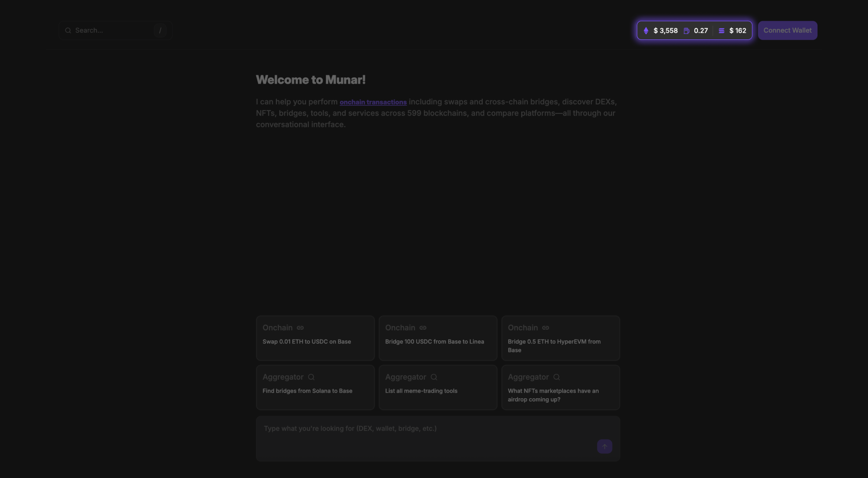Click the slash shortcut key badge
The height and width of the screenshot is (478, 868).
160,31
